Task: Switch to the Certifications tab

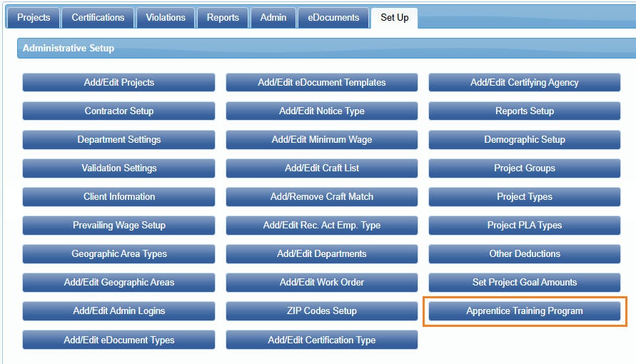Action: pyautogui.click(x=98, y=18)
